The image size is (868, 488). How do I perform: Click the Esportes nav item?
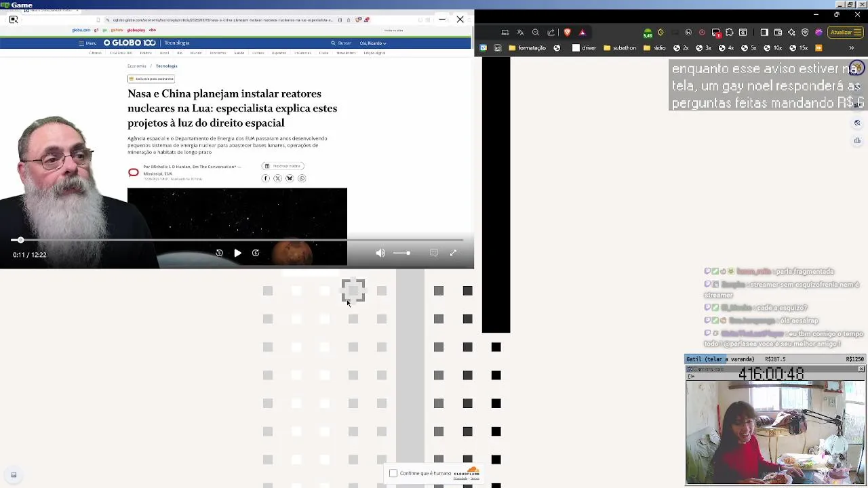[x=279, y=53]
